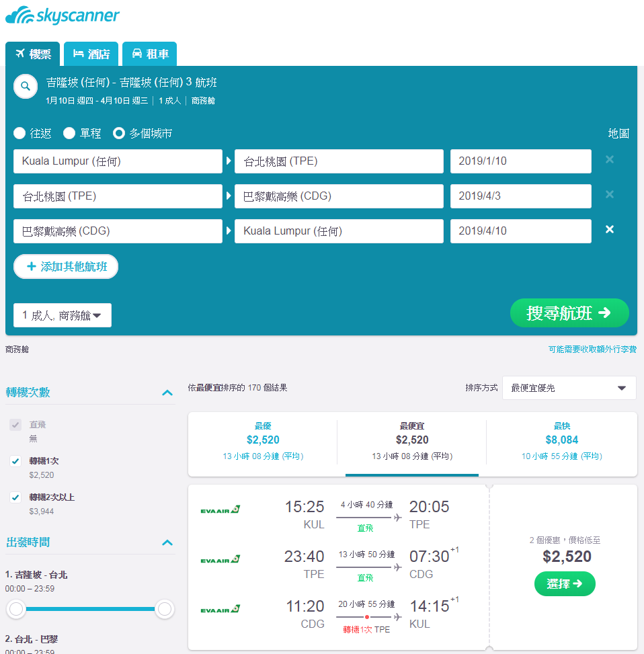Click the 依最便宜排序的 170 個結果 text

(x=237, y=387)
